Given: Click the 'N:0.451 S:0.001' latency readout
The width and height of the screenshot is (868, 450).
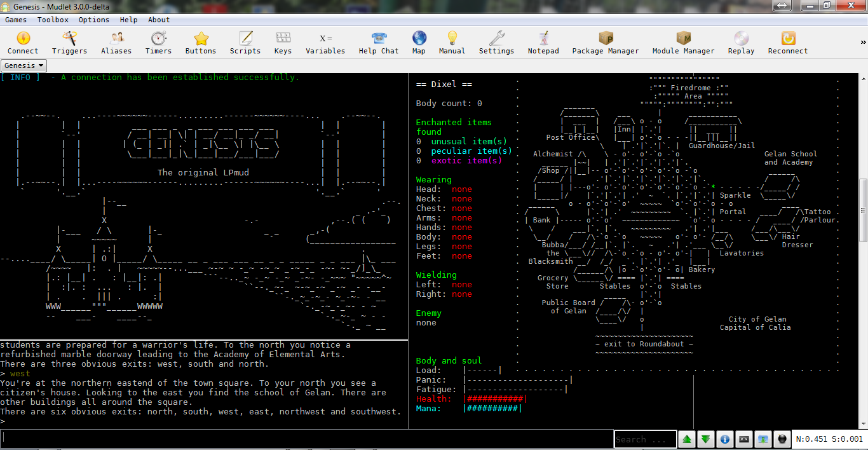Looking at the screenshot, I should point(829,439).
